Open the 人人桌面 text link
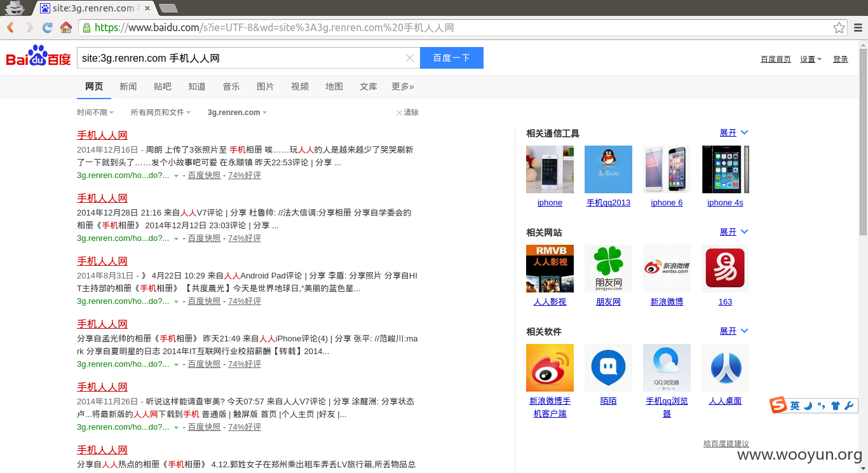 coord(725,401)
